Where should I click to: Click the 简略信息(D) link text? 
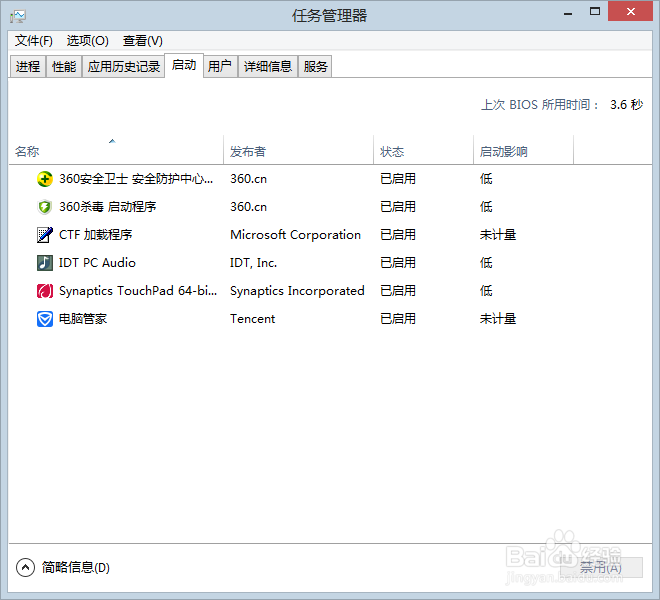(x=76, y=568)
